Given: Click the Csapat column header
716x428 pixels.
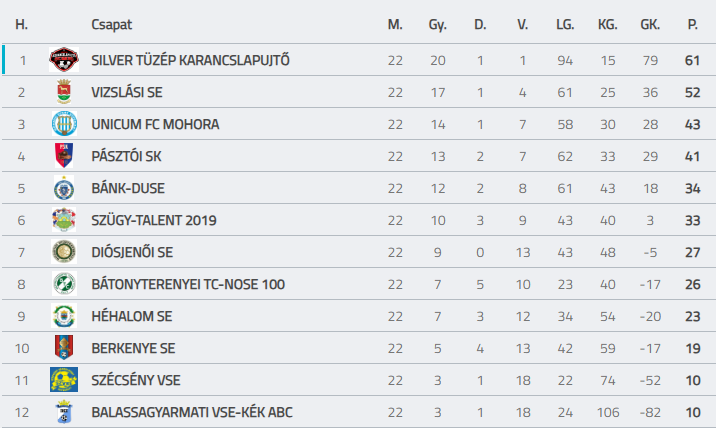Looking at the screenshot, I should point(112,24).
